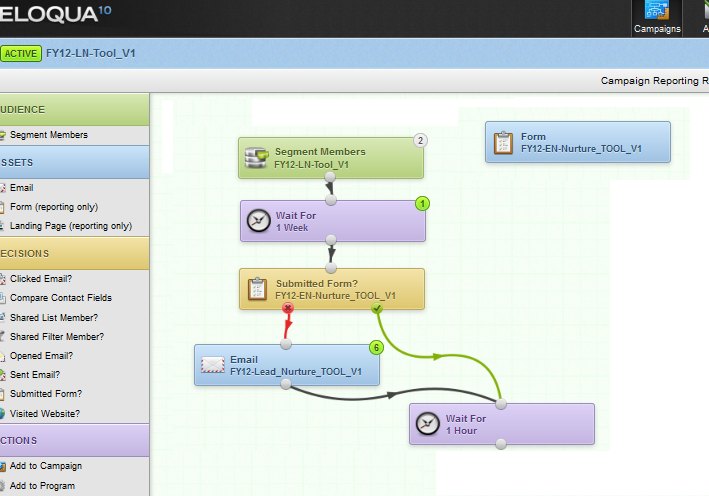The image size is (709, 496).
Task: Collapse the Decisions section header
Action: pyautogui.click(x=74, y=254)
